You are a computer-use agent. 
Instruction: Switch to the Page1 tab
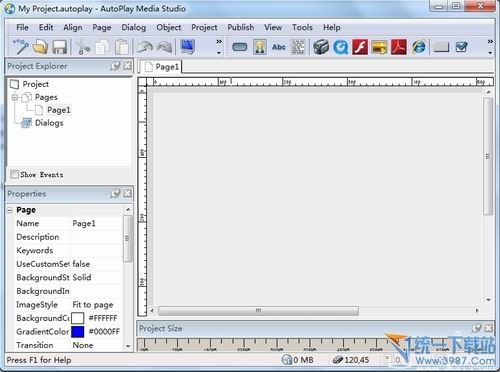pyautogui.click(x=162, y=67)
